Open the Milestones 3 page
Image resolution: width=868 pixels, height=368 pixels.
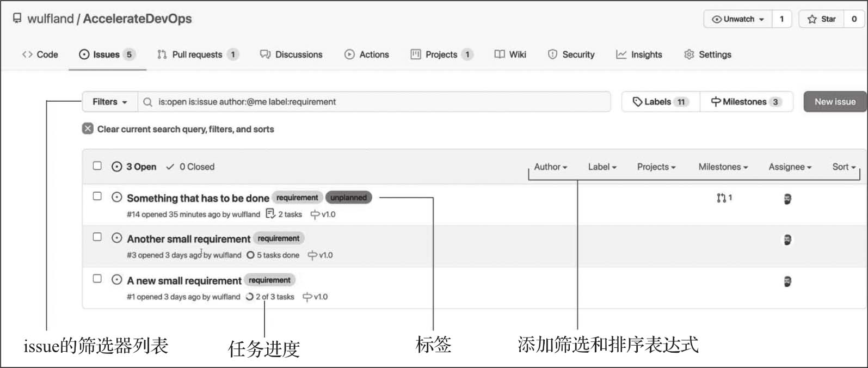746,102
